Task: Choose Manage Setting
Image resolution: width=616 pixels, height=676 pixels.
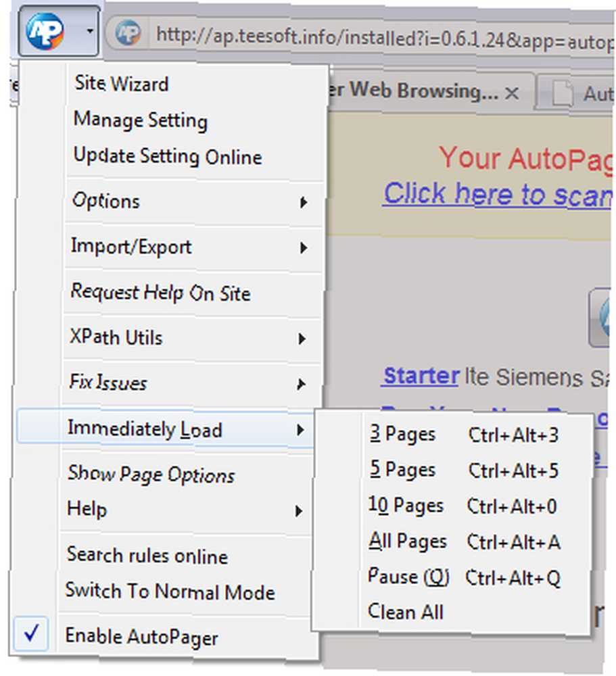Action: [141, 120]
